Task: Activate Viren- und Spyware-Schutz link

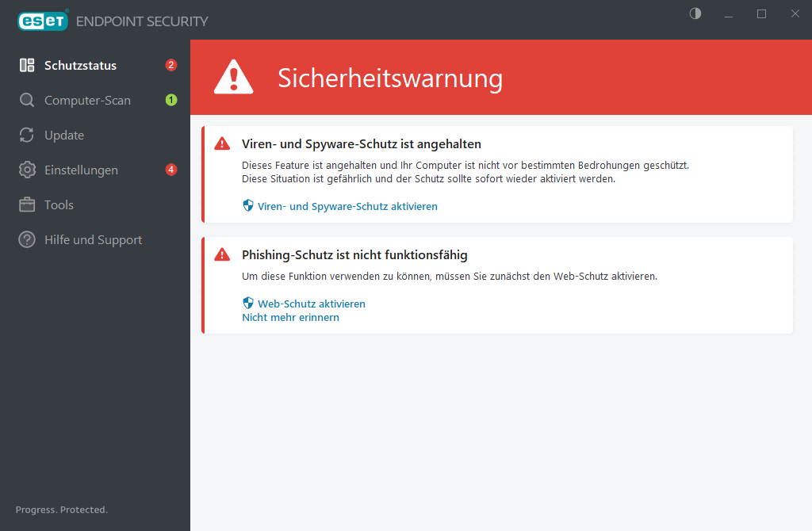Action: [x=347, y=205]
